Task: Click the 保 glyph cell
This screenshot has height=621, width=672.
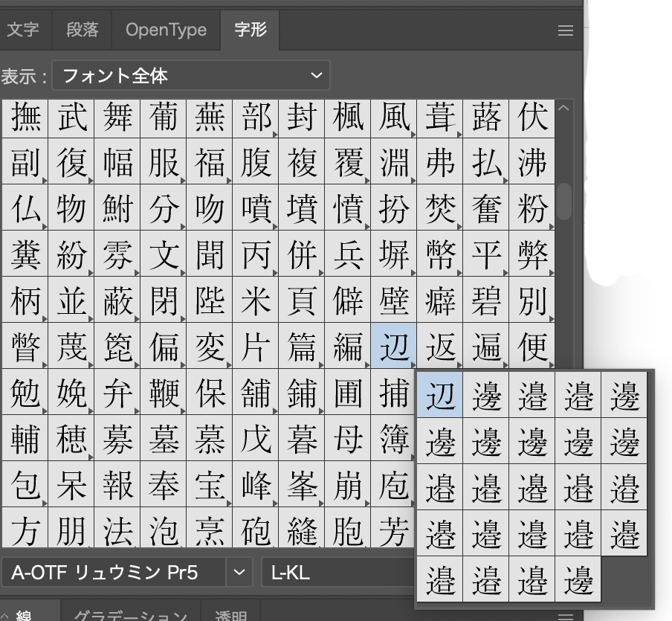Action: point(209,393)
